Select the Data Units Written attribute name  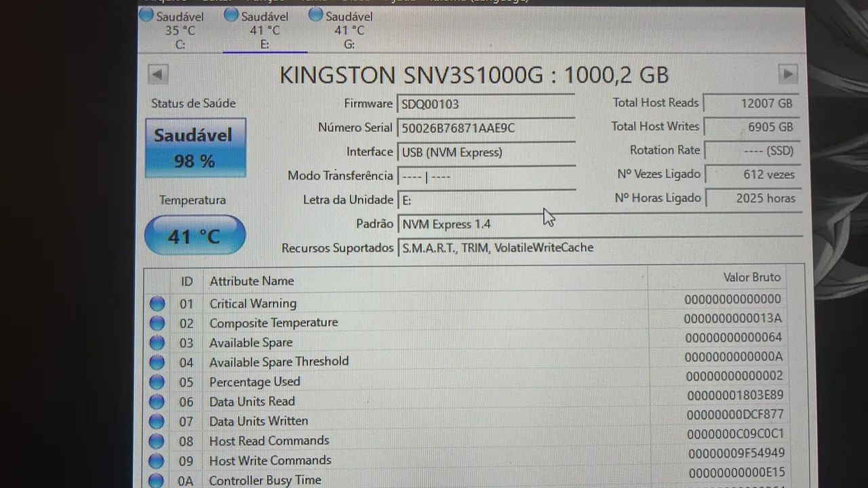click(x=258, y=421)
